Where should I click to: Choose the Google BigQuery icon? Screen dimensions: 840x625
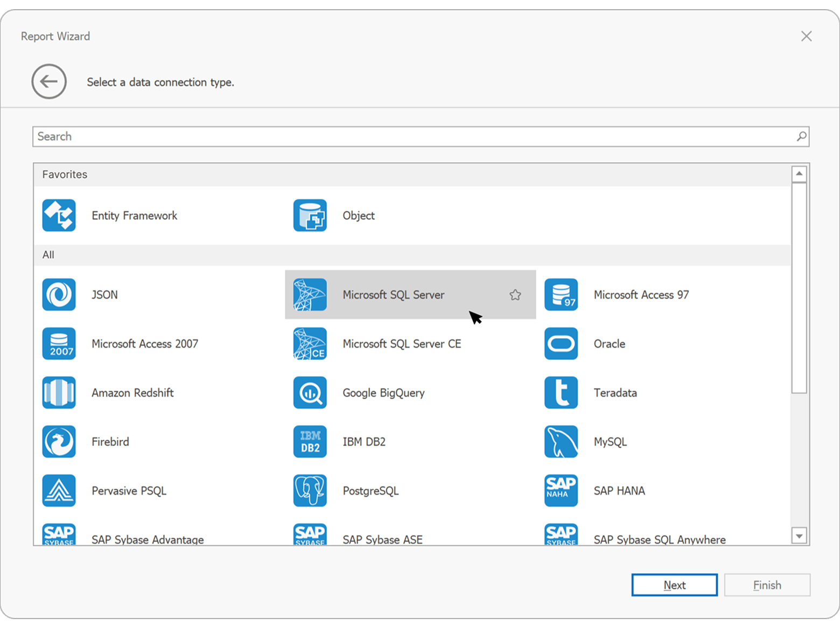point(310,393)
